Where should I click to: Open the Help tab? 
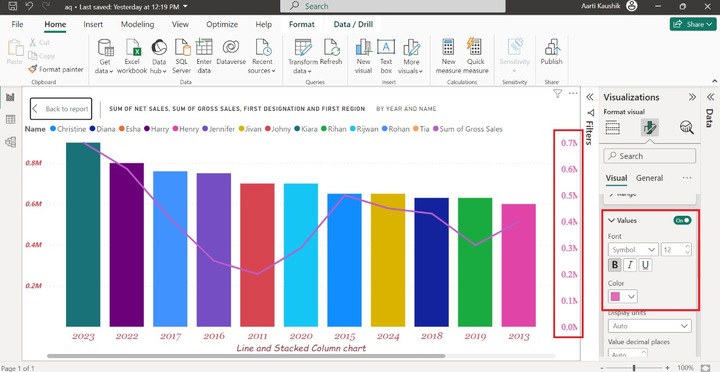click(264, 24)
